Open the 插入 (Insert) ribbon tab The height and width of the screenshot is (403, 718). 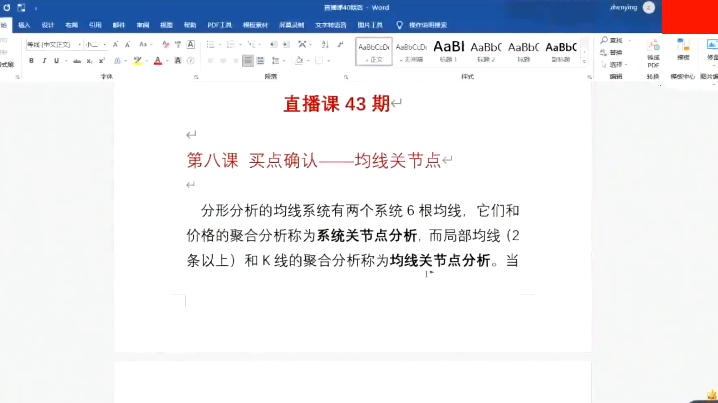pyautogui.click(x=24, y=24)
